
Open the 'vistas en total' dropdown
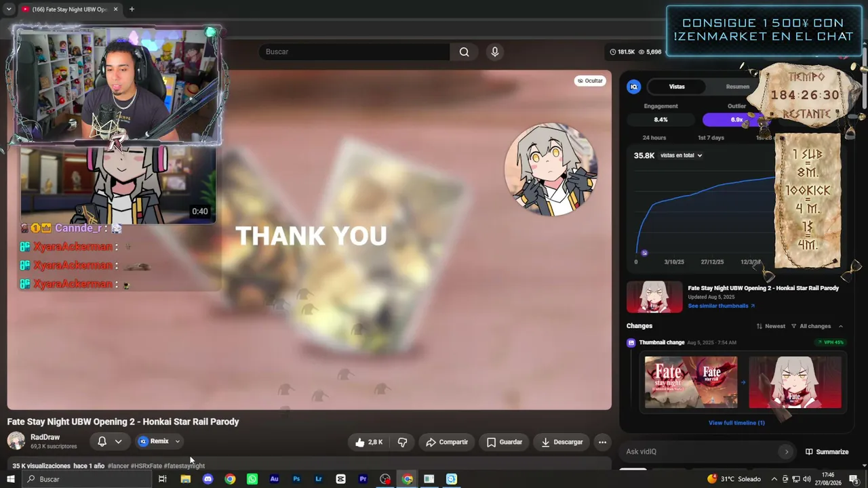pyautogui.click(x=682, y=156)
